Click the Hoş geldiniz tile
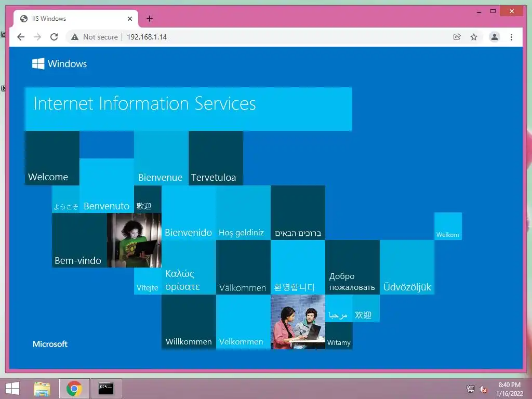Image resolution: width=532 pixels, height=399 pixels. 243,212
